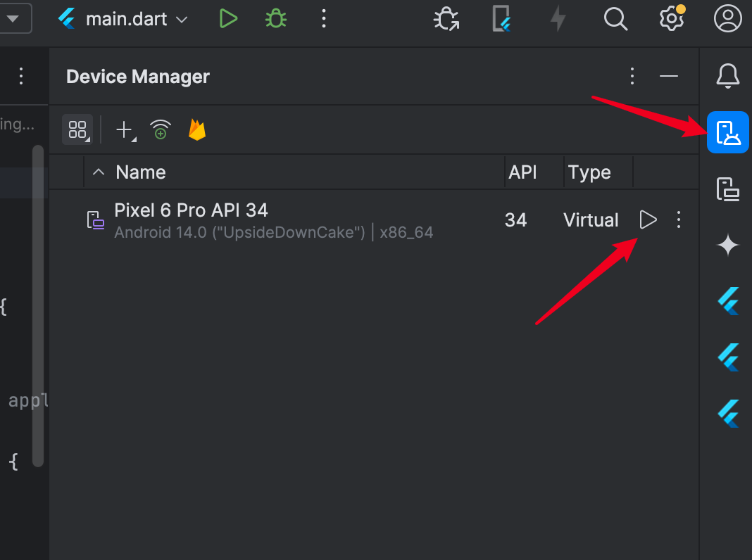
Task: Pair device using Wi-Fi icon
Action: pyautogui.click(x=161, y=130)
